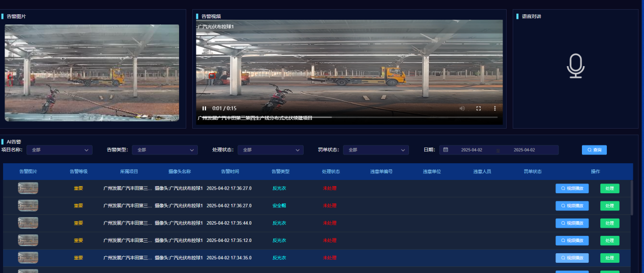Open the 项目名称 dropdown
Viewport: 644px width, 273px height.
pos(60,150)
